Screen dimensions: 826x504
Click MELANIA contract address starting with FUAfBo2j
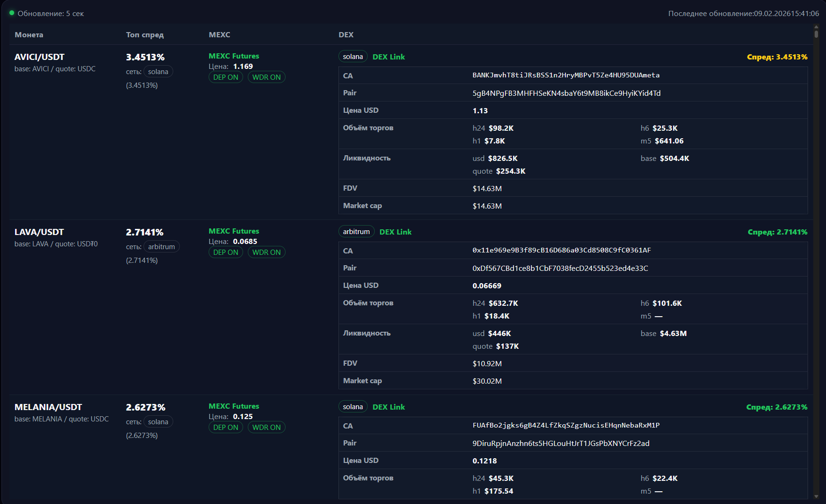tap(566, 426)
